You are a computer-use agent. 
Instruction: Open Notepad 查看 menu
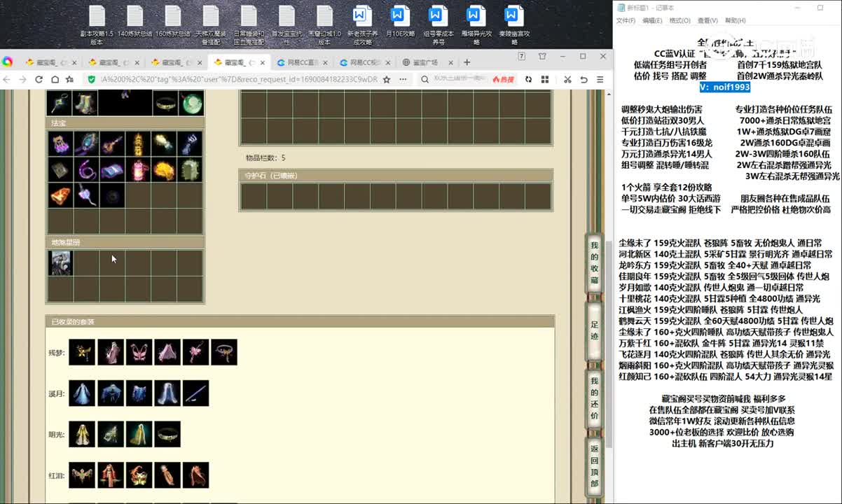coord(708,21)
